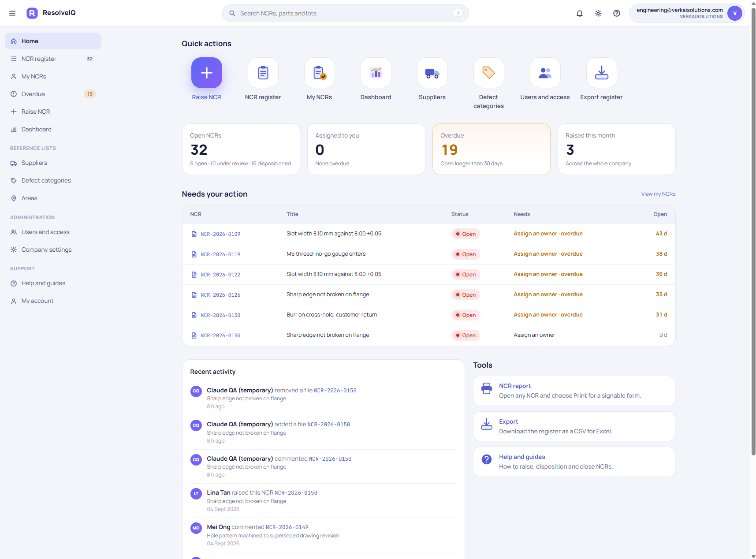Click NCR-2026-0149 in Mei Ong activity

(287, 527)
